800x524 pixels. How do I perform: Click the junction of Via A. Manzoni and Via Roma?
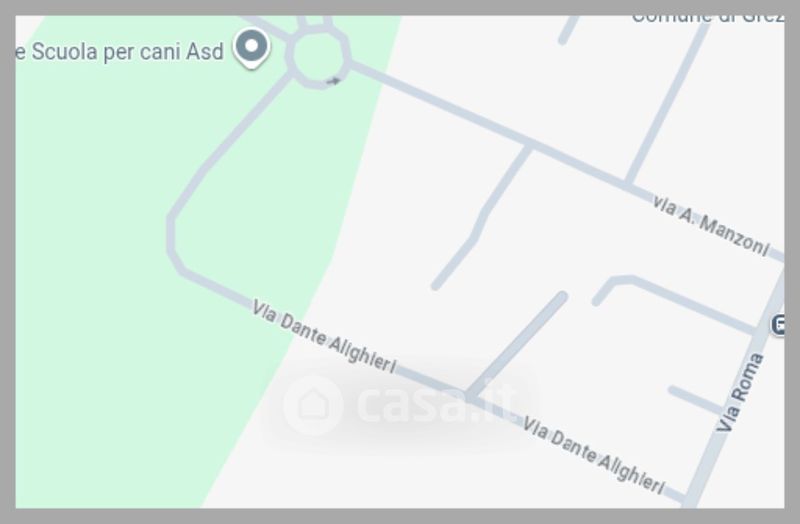pyautogui.click(x=781, y=260)
